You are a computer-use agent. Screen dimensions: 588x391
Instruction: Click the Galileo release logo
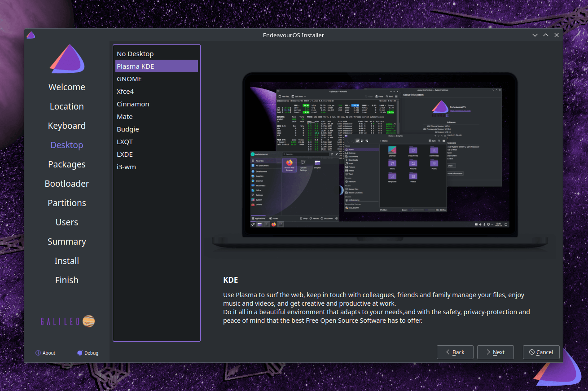[x=66, y=321]
